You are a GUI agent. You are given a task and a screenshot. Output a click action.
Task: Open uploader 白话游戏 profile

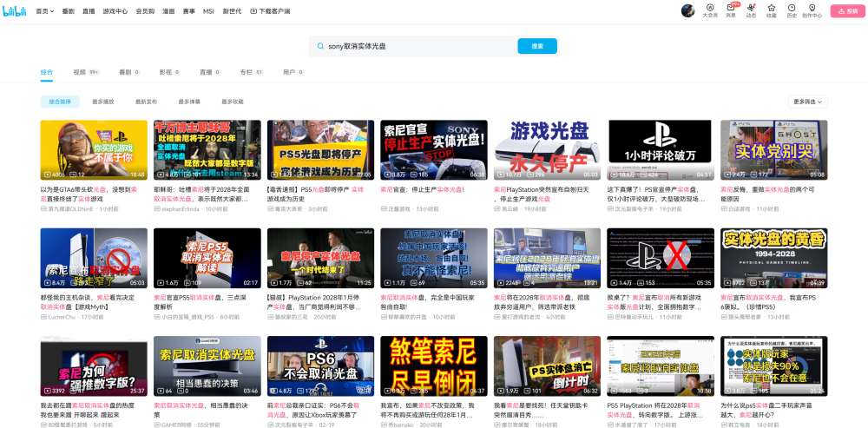point(737,209)
